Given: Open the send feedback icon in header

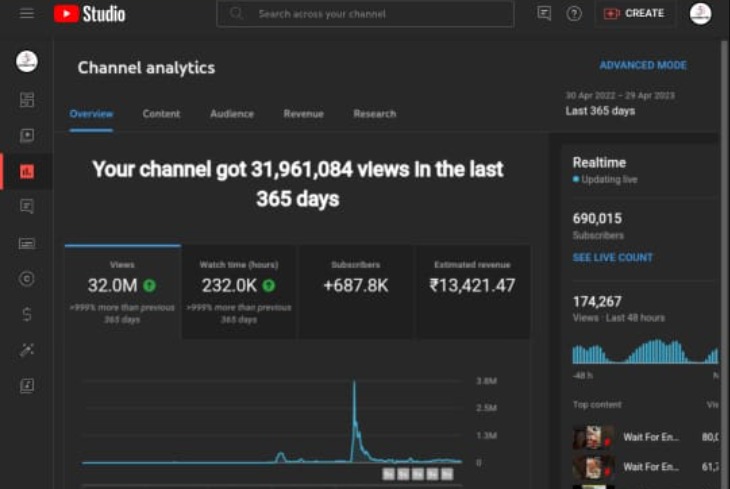Looking at the screenshot, I should pos(544,14).
